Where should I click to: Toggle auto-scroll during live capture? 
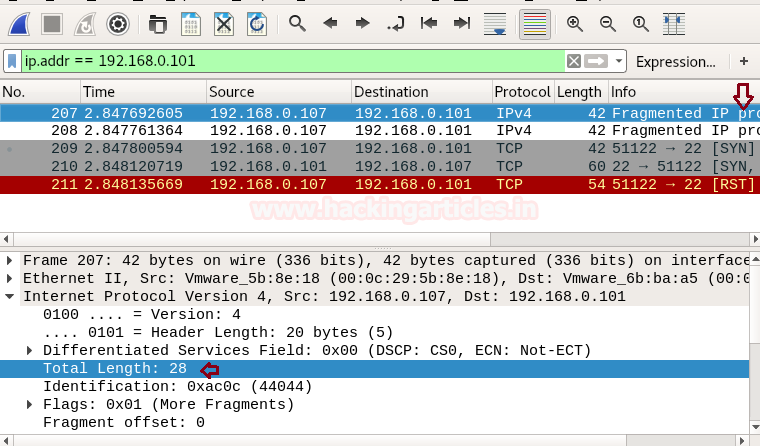(x=495, y=24)
